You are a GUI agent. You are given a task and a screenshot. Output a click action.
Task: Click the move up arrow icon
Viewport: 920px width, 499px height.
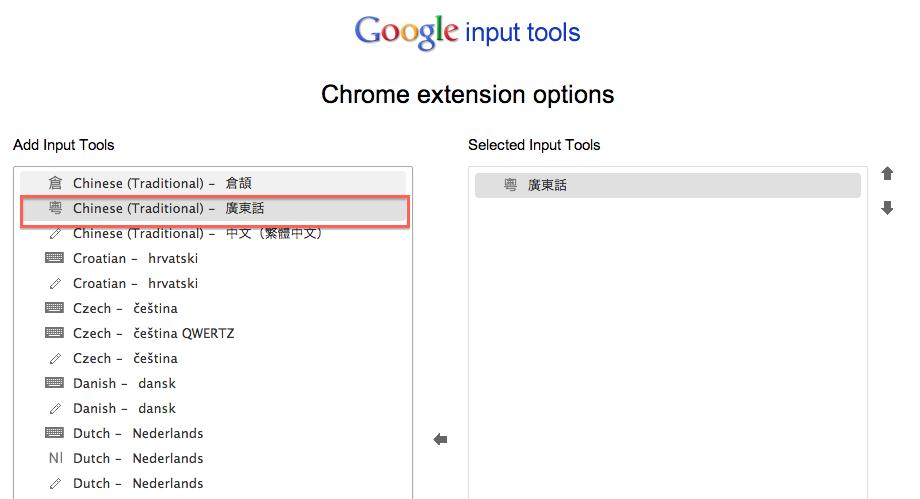point(887,174)
